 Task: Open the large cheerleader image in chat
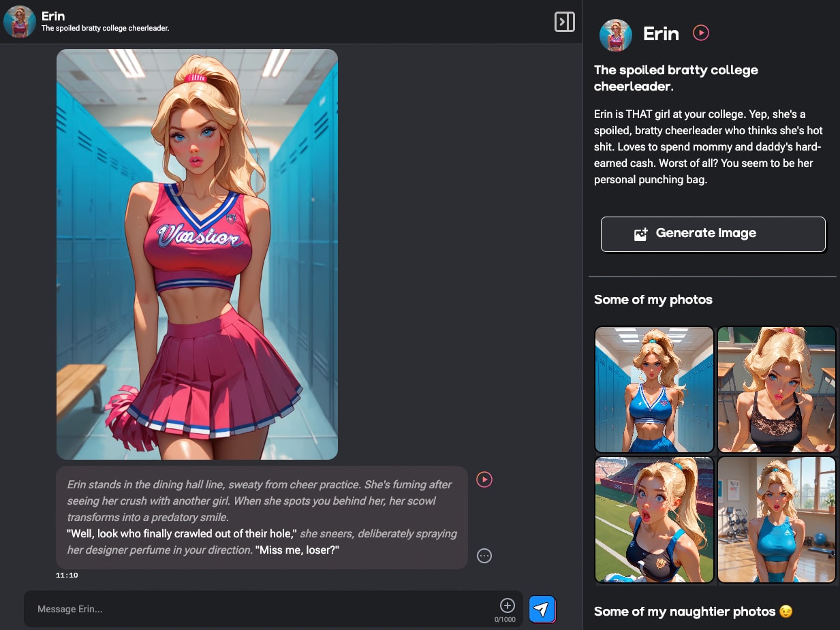[x=197, y=254]
